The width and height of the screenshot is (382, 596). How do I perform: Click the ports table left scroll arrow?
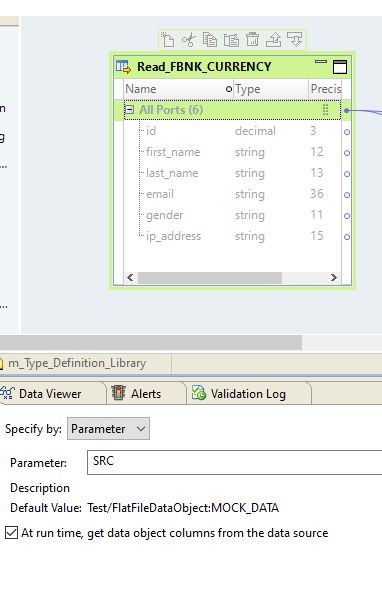130,277
